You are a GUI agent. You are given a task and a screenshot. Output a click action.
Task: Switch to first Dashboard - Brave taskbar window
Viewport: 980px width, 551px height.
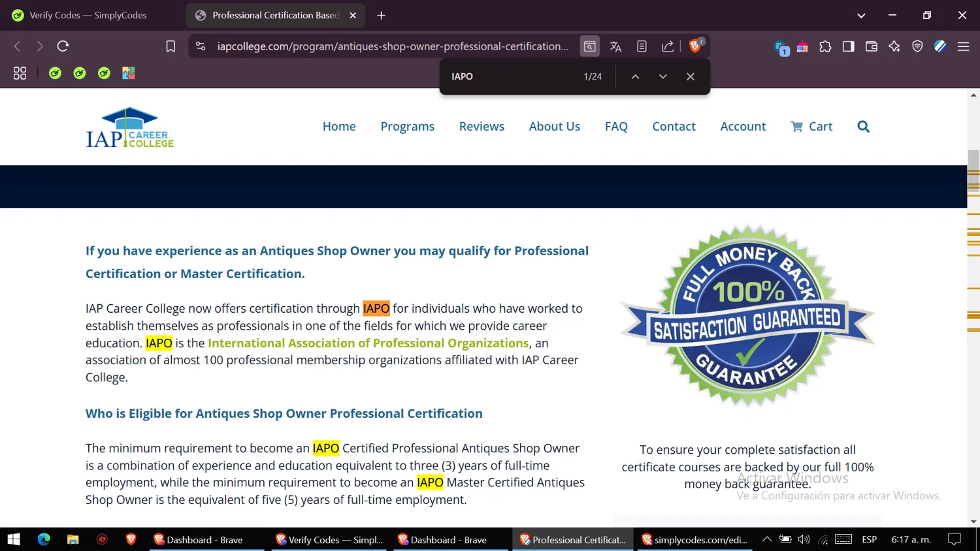pyautogui.click(x=206, y=539)
